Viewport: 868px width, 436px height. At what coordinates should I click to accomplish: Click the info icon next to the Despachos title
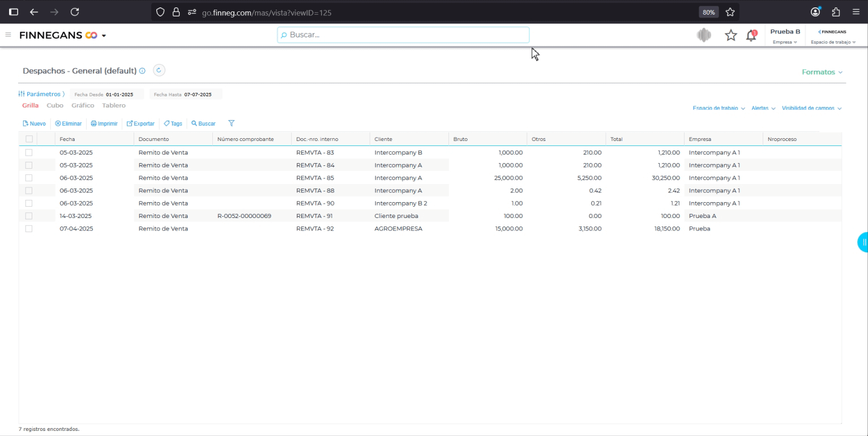(142, 71)
